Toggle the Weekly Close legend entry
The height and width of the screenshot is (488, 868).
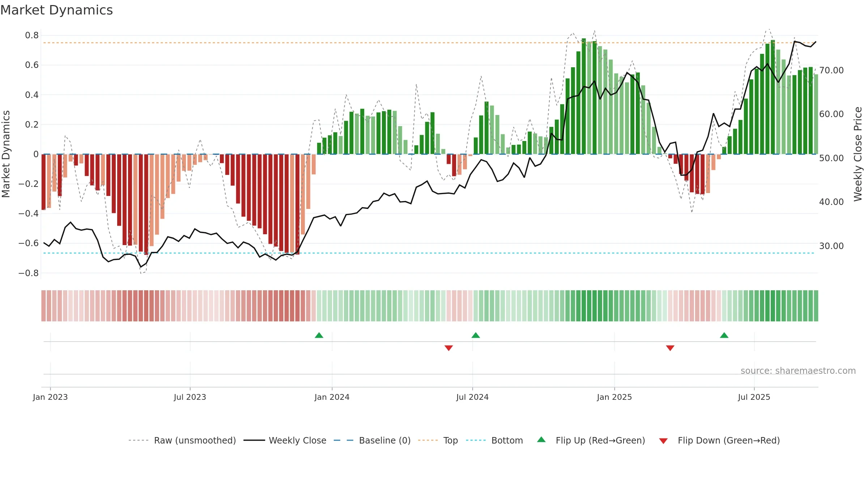click(x=285, y=440)
